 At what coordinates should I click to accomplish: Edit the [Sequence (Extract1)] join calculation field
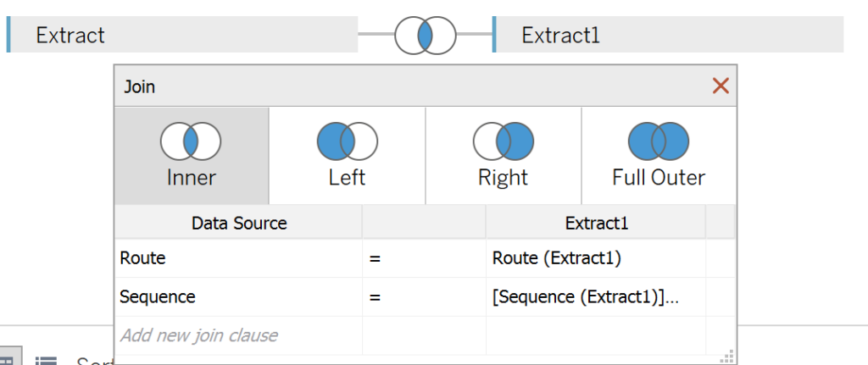click(x=595, y=297)
